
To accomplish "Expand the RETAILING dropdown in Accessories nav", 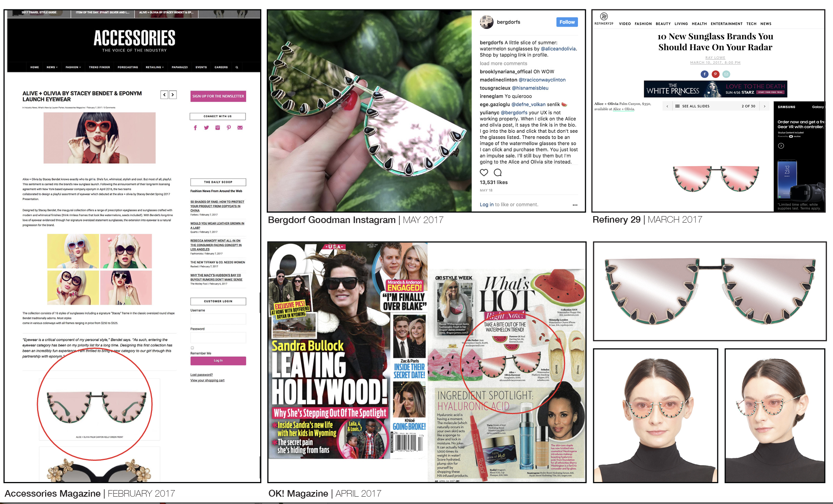I will pos(155,67).
